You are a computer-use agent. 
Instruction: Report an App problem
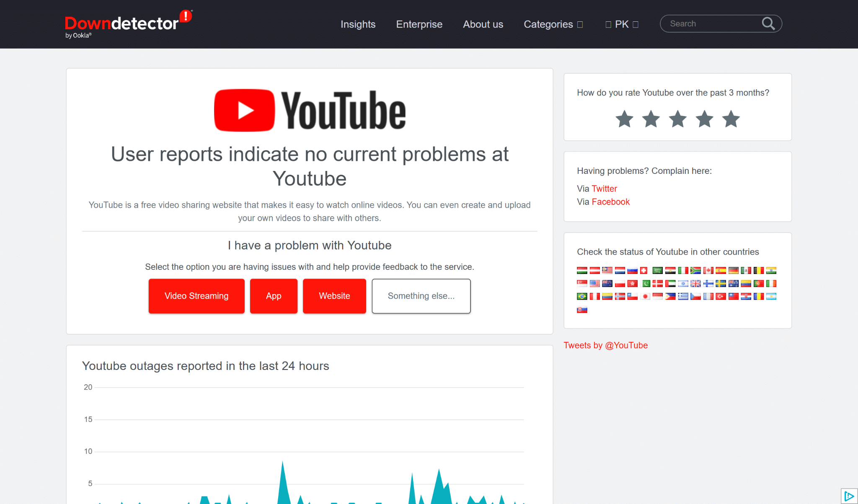click(274, 296)
